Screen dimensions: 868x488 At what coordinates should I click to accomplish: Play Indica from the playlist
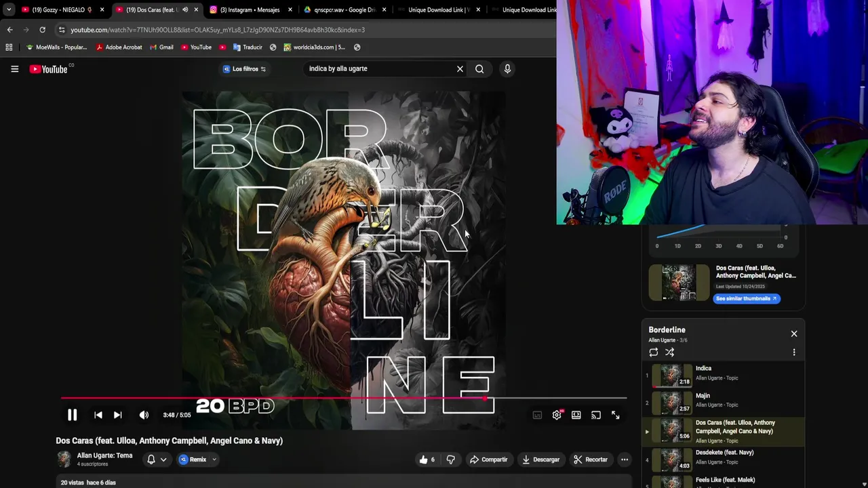click(x=723, y=374)
